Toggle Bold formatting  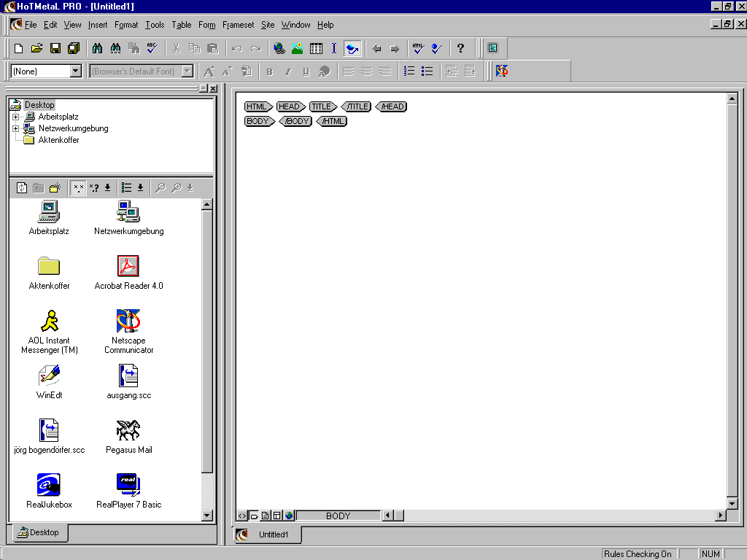pos(270,71)
